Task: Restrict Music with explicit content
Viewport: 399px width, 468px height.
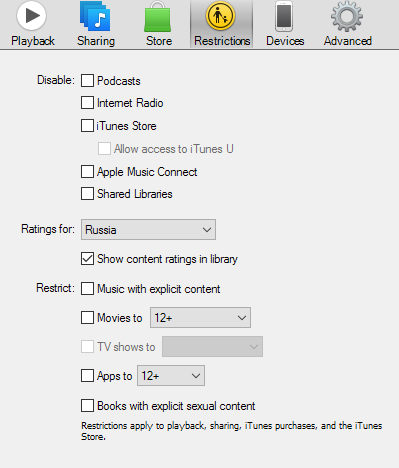Action: click(x=87, y=289)
